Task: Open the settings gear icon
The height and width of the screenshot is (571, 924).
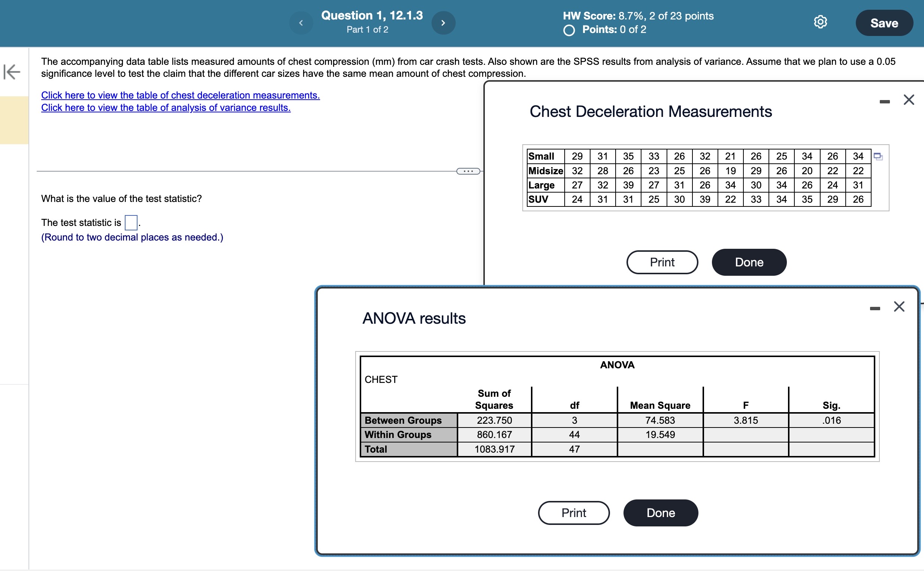Action: click(820, 22)
